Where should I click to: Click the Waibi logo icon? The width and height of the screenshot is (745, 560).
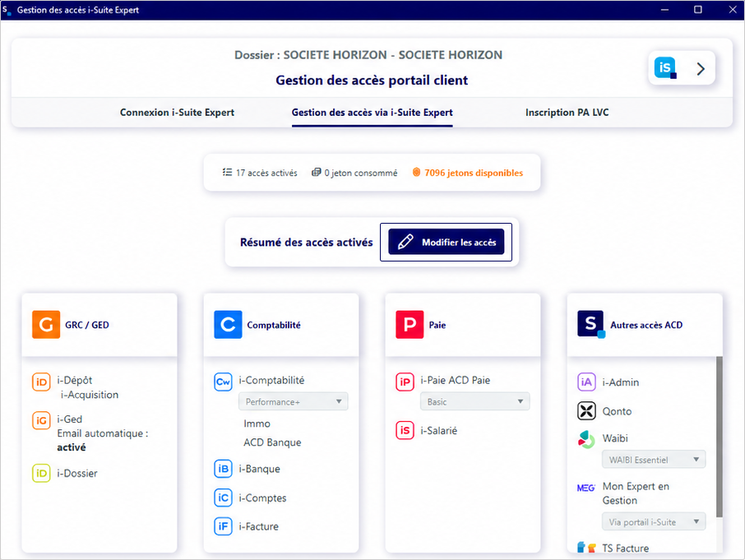click(586, 440)
